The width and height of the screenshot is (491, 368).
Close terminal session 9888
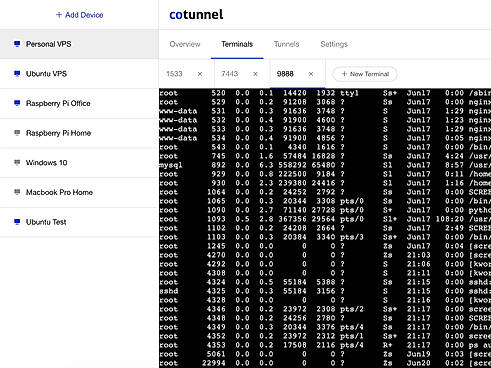click(x=311, y=74)
